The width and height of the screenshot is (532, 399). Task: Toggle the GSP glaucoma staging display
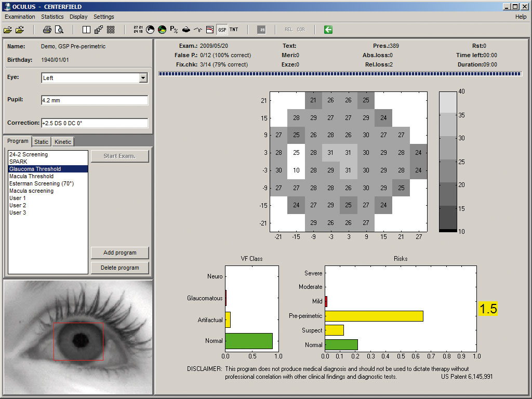pos(222,30)
